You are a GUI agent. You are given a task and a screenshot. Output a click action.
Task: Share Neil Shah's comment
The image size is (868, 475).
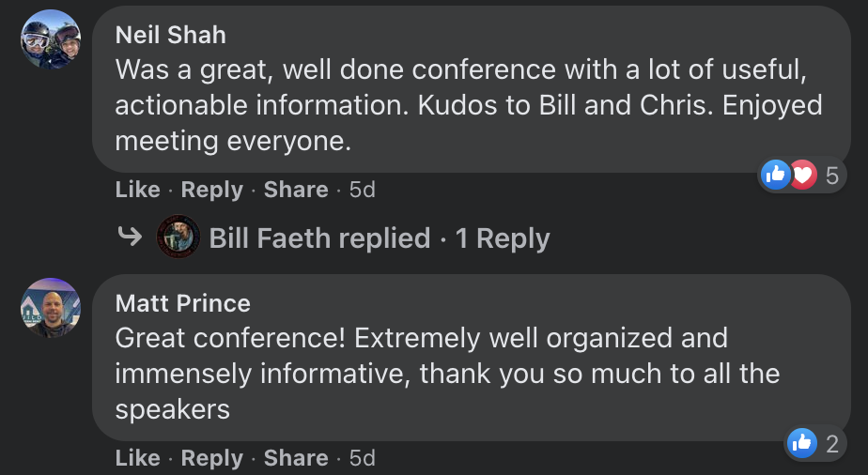click(296, 190)
